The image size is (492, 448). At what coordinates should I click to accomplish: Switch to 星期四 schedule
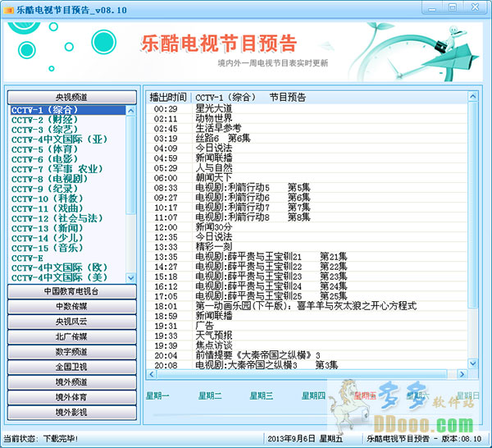[313, 395]
